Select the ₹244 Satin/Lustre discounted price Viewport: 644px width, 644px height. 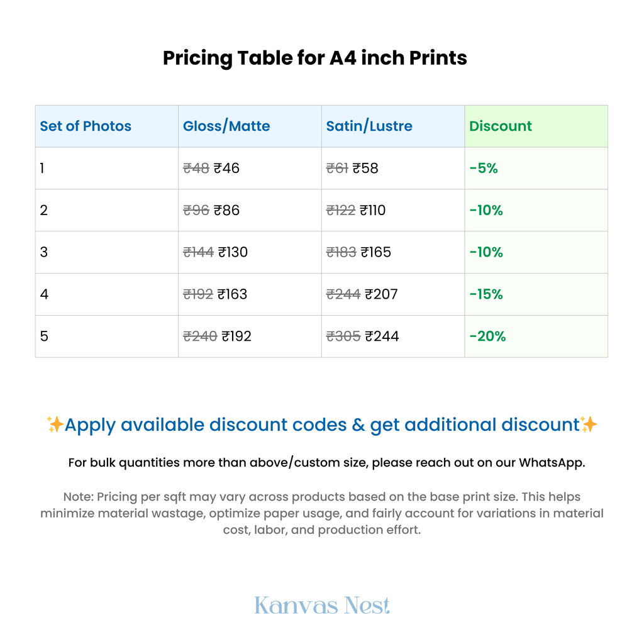point(382,336)
